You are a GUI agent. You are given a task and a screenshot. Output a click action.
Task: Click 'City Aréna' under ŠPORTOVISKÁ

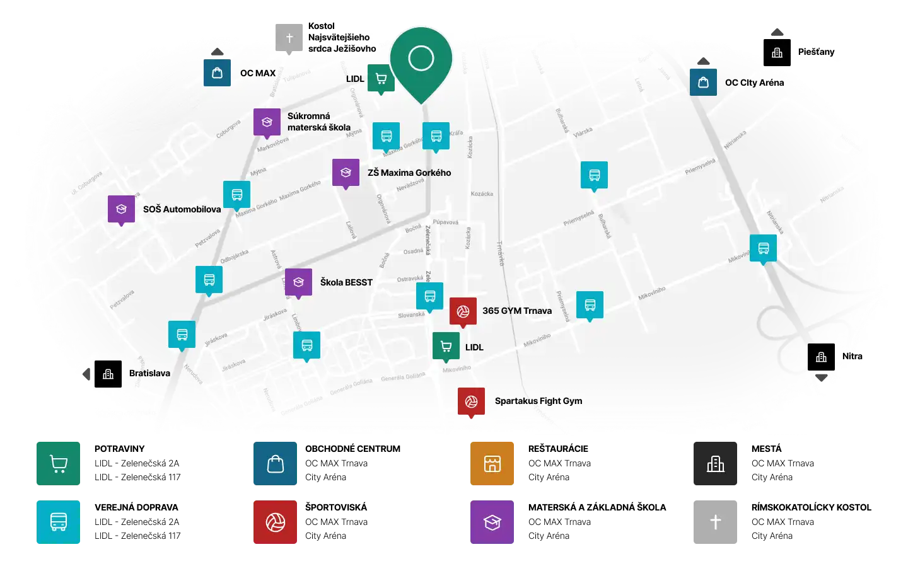click(x=325, y=536)
